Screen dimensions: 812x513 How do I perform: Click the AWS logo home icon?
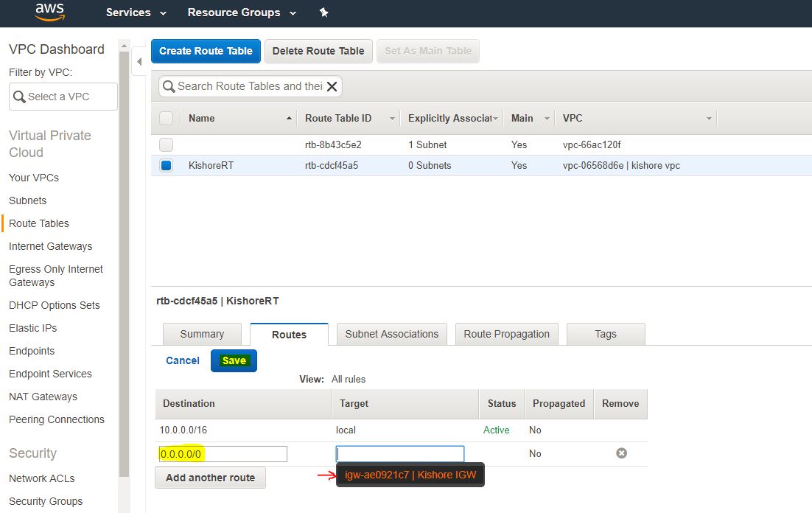coord(49,12)
